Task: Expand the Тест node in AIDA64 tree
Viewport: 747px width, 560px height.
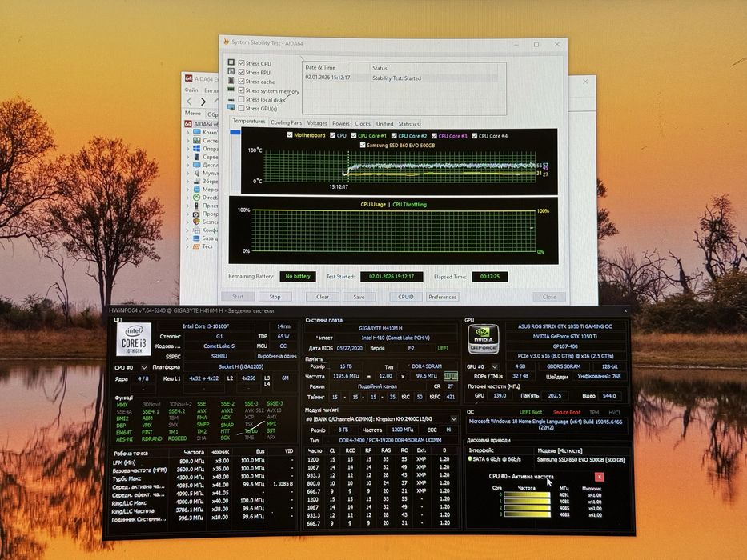Action: click(187, 246)
